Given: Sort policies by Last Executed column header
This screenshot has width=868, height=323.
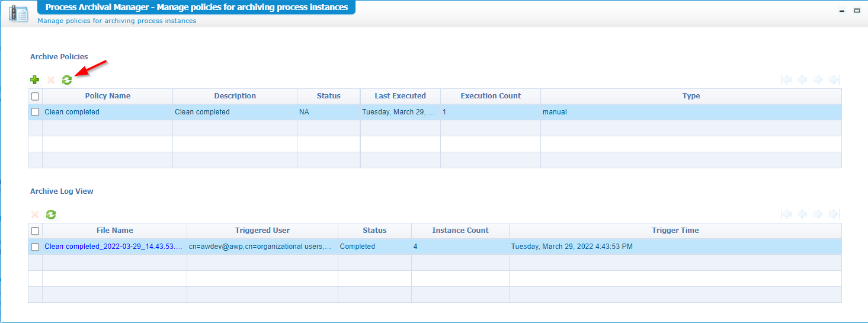Looking at the screenshot, I should pos(400,96).
